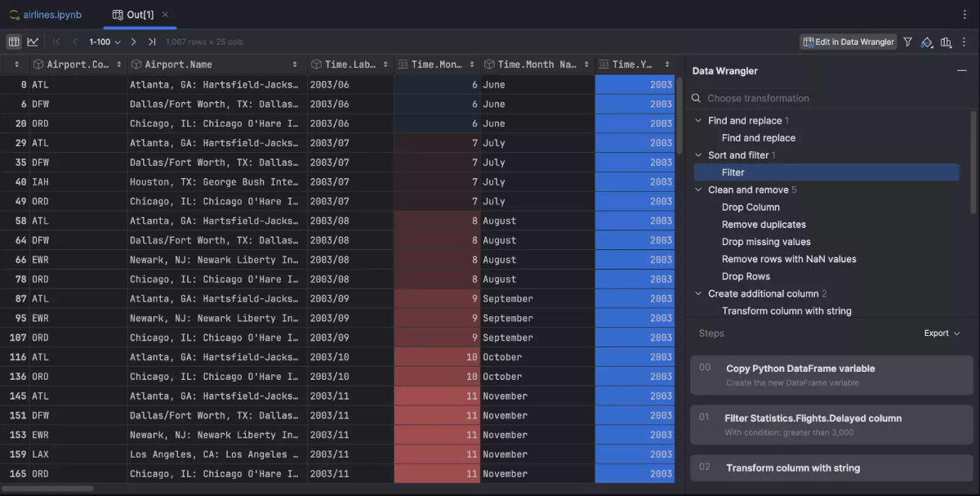Click the table horizontal scrollbar
The height and width of the screenshot is (496, 980).
48,489
